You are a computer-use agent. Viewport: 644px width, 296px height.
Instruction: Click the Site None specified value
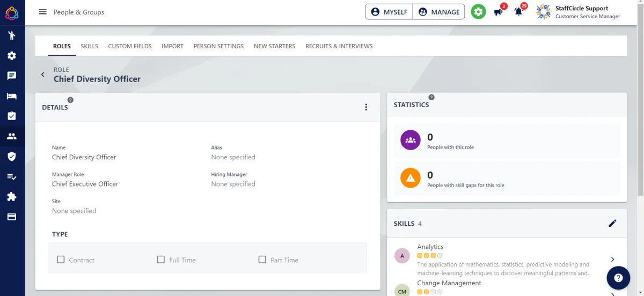(x=74, y=211)
